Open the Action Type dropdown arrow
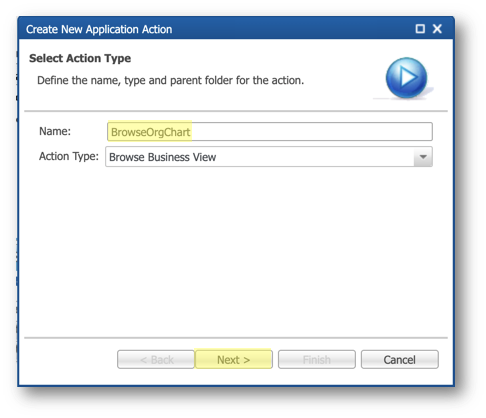The image size is (486, 418). pos(423,157)
